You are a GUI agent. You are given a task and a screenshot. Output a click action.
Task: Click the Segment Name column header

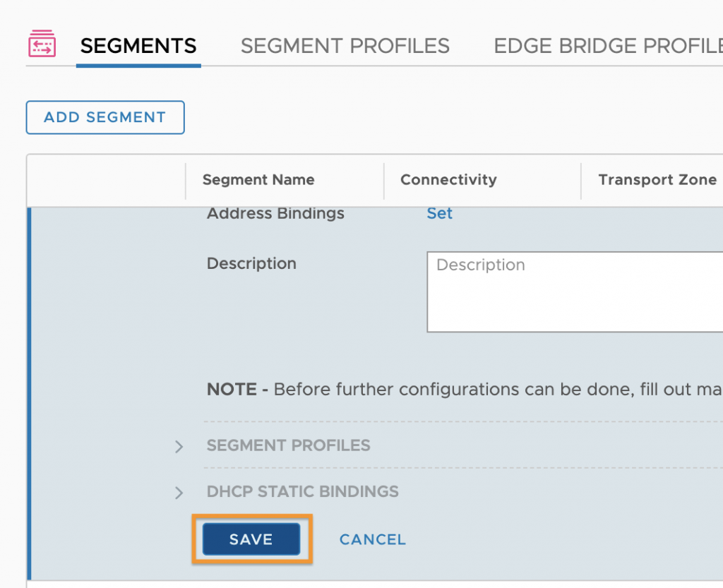tap(258, 180)
